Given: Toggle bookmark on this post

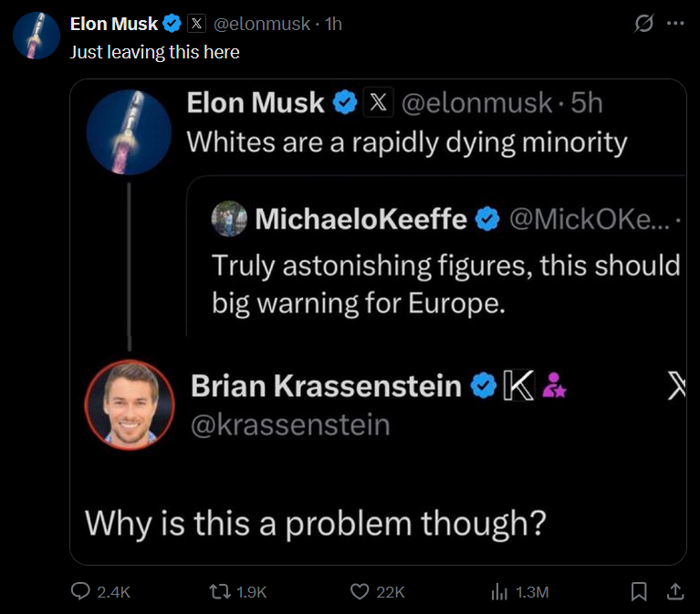Looking at the screenshot, I should pyautogui.click(x=639, y=591).
